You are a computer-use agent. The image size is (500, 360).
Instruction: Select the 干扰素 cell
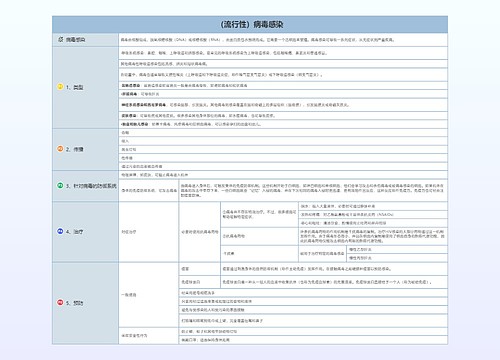(259, 254)
